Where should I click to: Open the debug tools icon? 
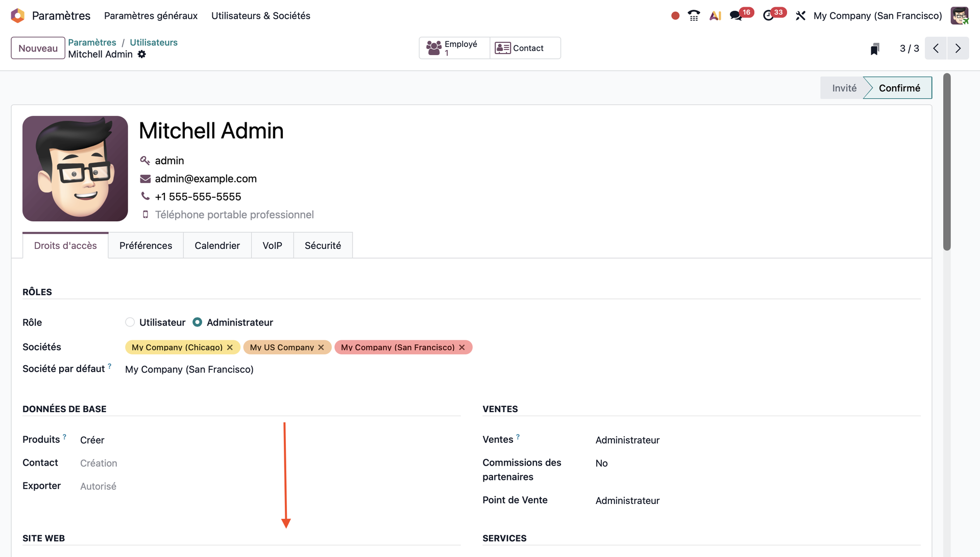tap(800, 16)
